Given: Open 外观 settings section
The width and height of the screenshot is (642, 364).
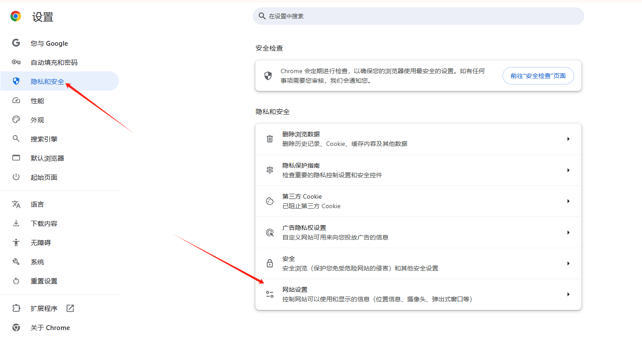Looking at the screenshot, I should (60, 120).
